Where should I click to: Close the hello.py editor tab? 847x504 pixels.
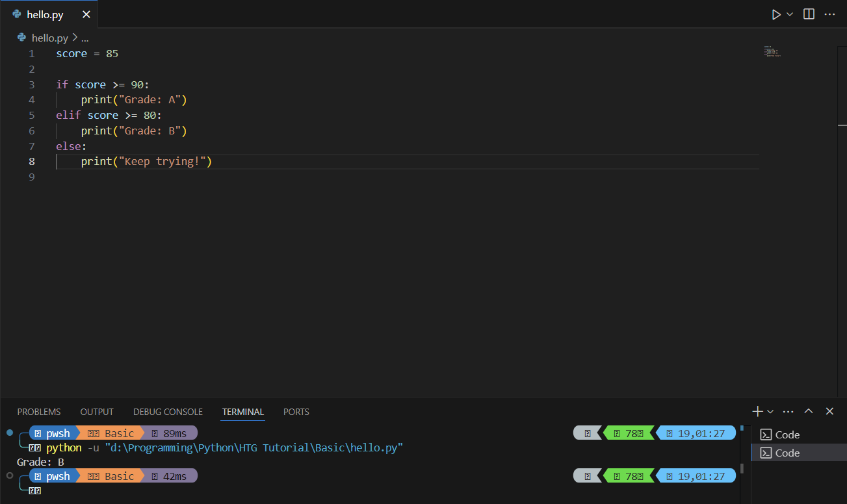(x=86, y=14)
